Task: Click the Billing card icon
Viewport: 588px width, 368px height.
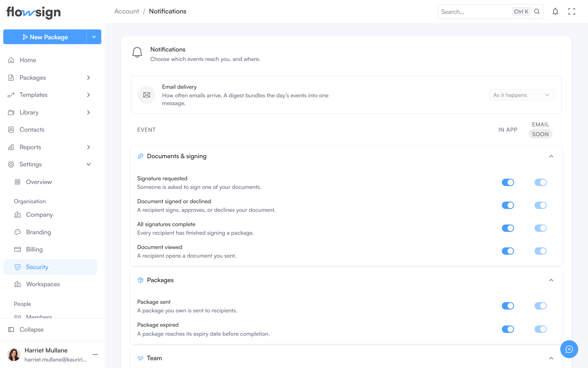Action: click(18, 249)
